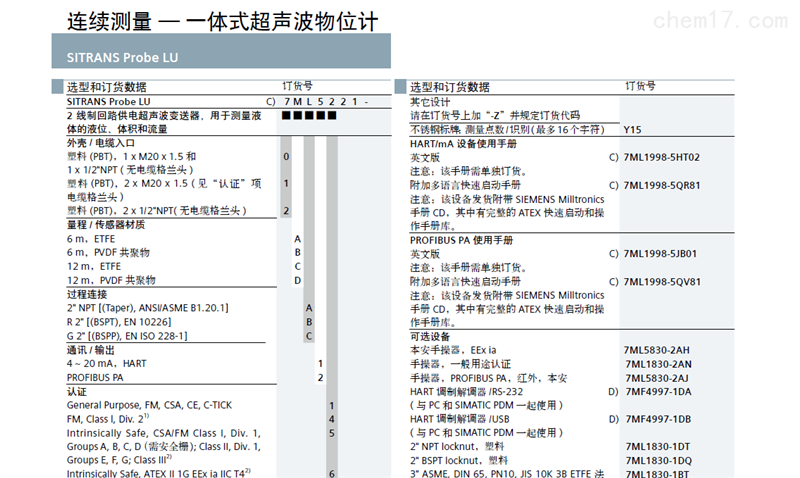Select the row "6 m, PVDF 共聚物"
Screen dimensions: 800x478
[x=108, y=253]
